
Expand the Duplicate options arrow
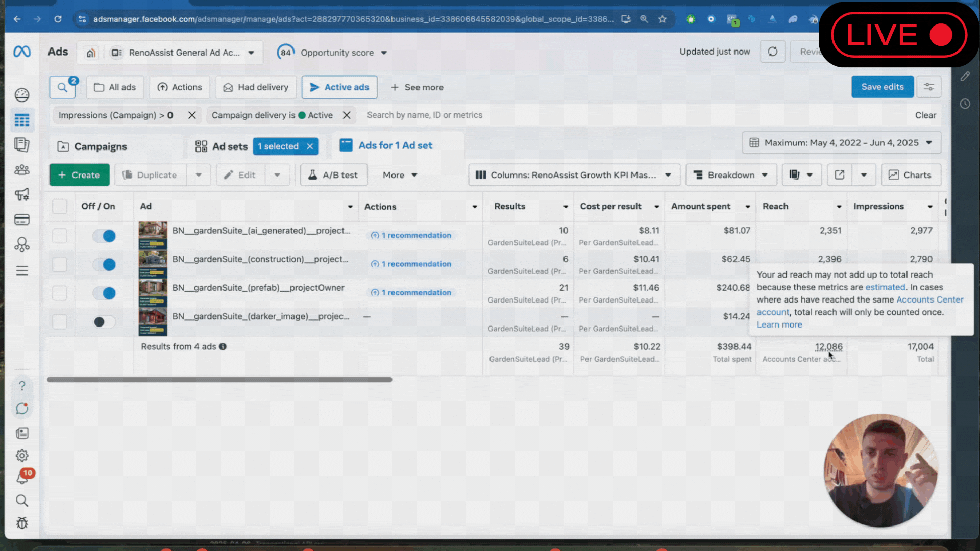[199, 175]
